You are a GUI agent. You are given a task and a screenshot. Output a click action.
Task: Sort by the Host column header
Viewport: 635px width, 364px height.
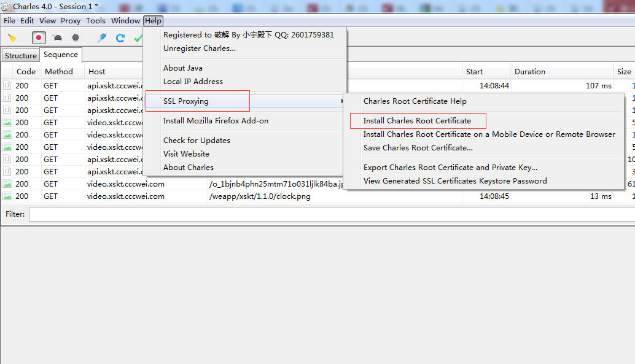97,72
